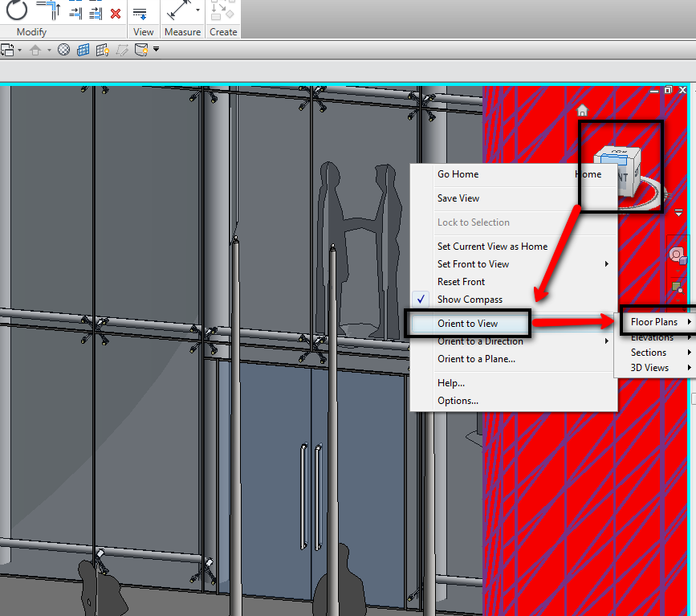Viewport: 696px width, 616px height.
Task: Click the Measure dimension tool icon
Action: pyautogui.click(x=177, y=11)
